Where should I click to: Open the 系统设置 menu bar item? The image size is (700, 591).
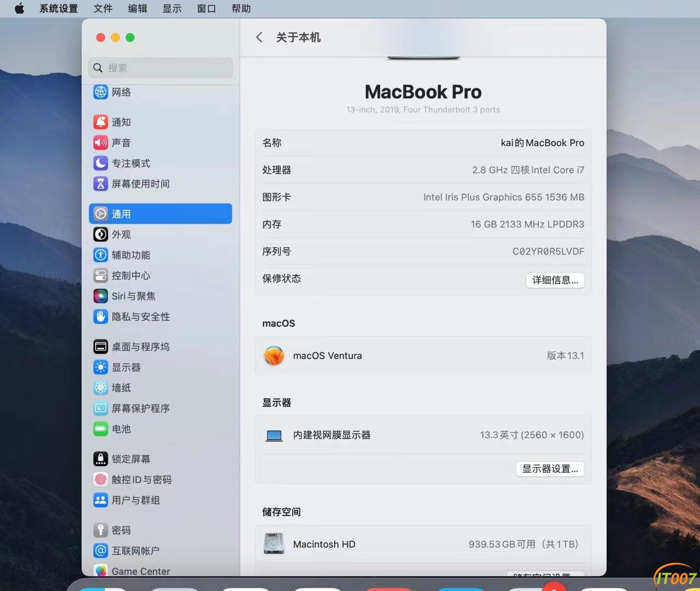[x=59, y=9]
